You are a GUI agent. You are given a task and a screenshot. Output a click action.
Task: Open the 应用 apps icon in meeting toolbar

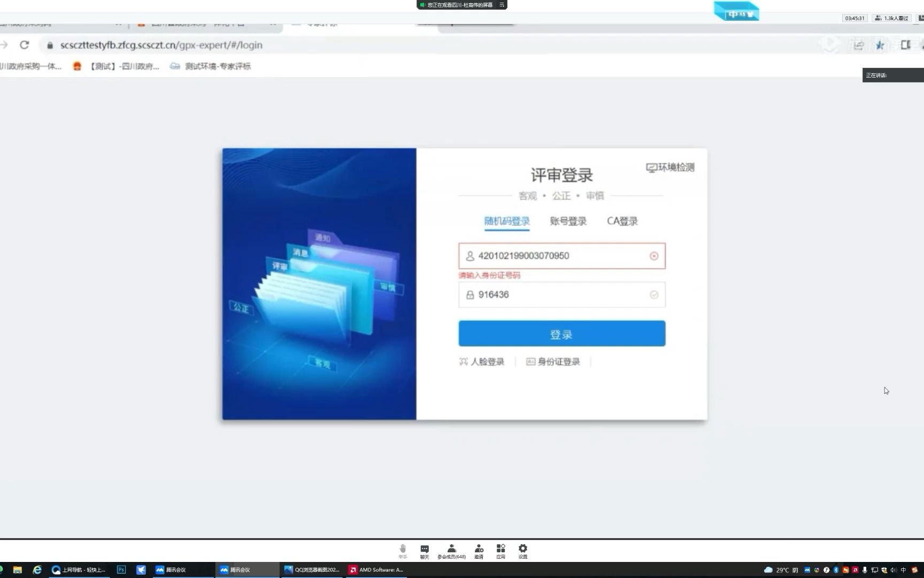click(x=500, y=551)
